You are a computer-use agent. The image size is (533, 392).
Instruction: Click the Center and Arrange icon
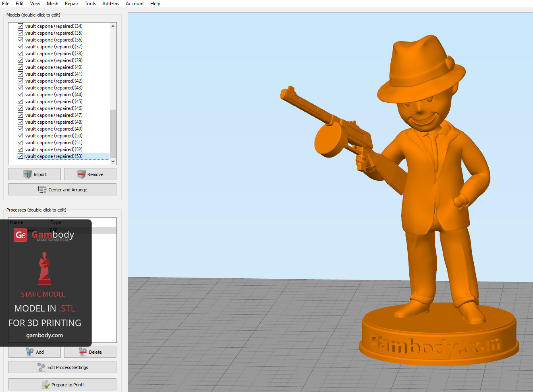pyautogui.click(x=42, y=189)
